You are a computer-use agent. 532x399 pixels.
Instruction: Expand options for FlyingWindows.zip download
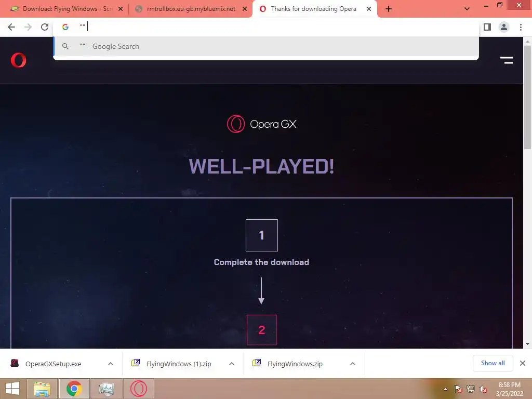tap(353, 364)
